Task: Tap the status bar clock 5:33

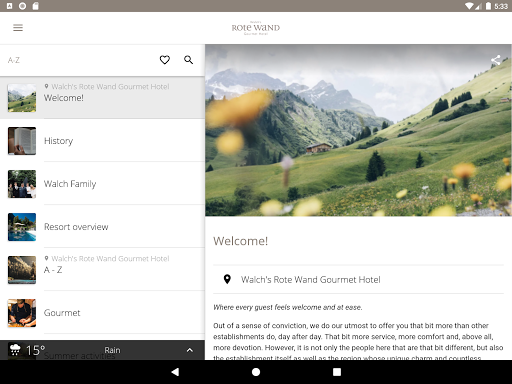Action: tap(501, 6)
